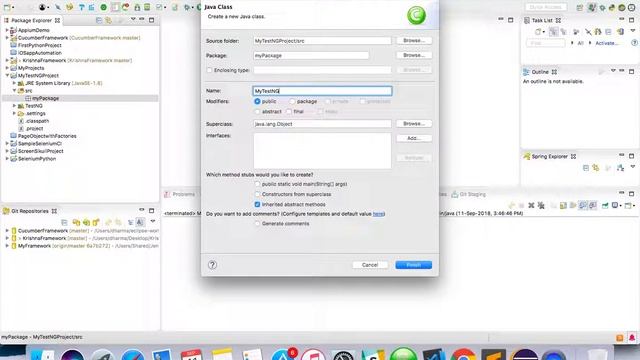Screen dimensions: 640x360
Task: Click the Package Explorer tab
Action: [31, 20]
